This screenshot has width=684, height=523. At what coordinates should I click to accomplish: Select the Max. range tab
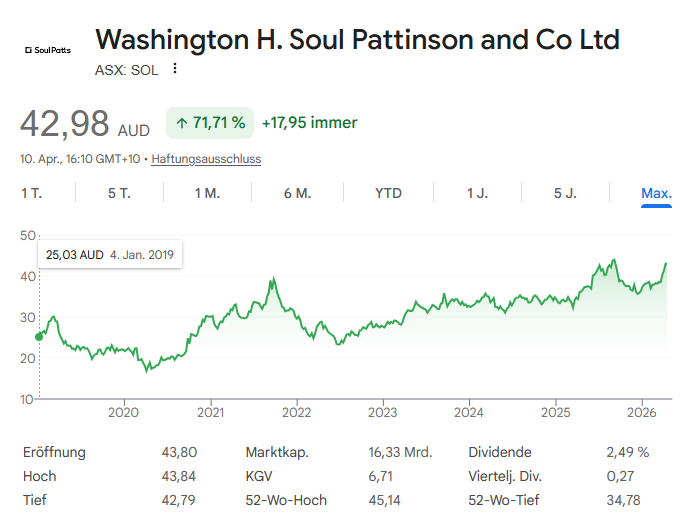(x=656, y=193)
